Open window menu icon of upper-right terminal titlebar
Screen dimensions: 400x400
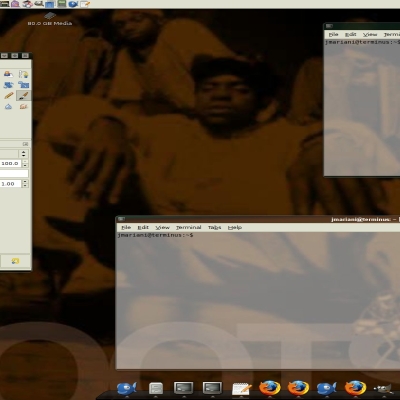pyautogui.click(x=329, y=26)
